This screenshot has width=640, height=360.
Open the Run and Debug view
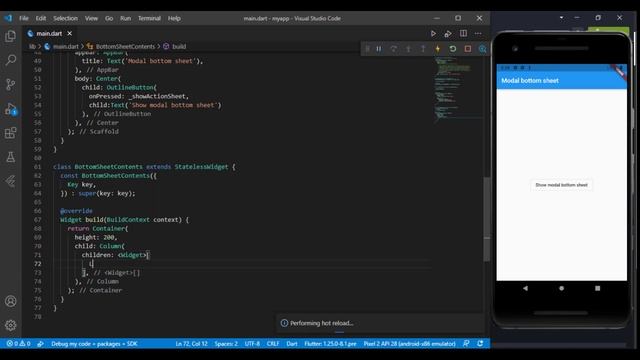coord(11,109)
